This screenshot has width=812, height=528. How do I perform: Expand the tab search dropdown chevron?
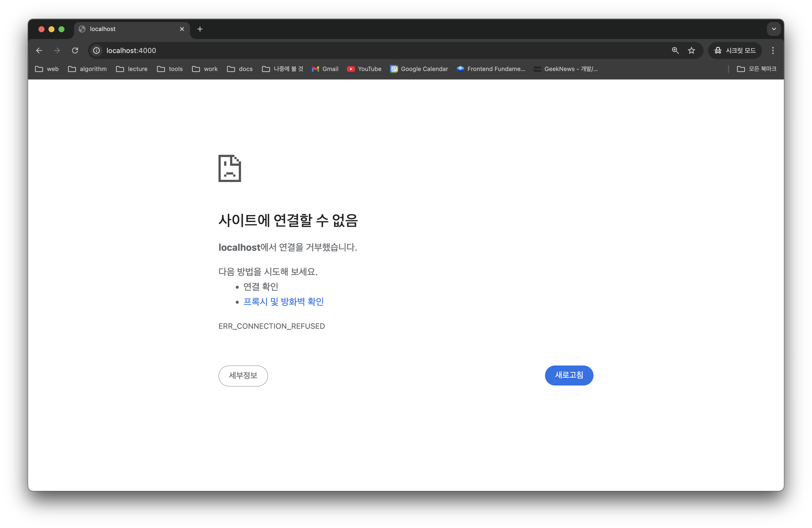[774, 29]
